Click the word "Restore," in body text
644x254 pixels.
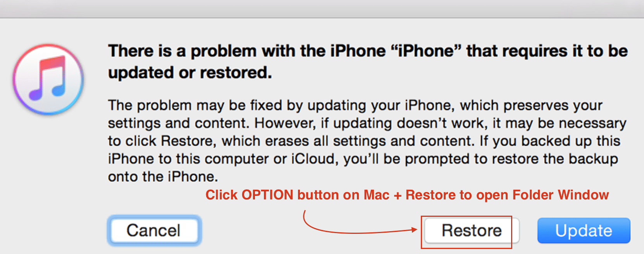pyautogui.click(x=188, y=141)
